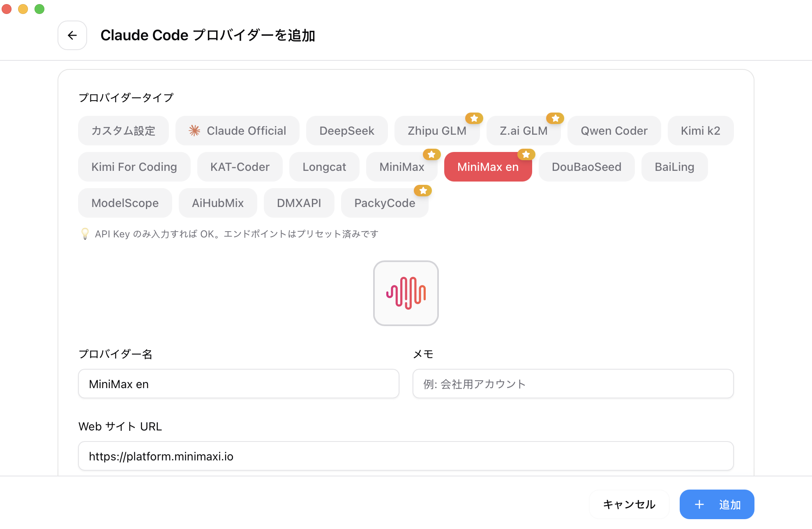Select the KAT-Coder provider
The image size is (812, 529).
[x=240, y=167]
